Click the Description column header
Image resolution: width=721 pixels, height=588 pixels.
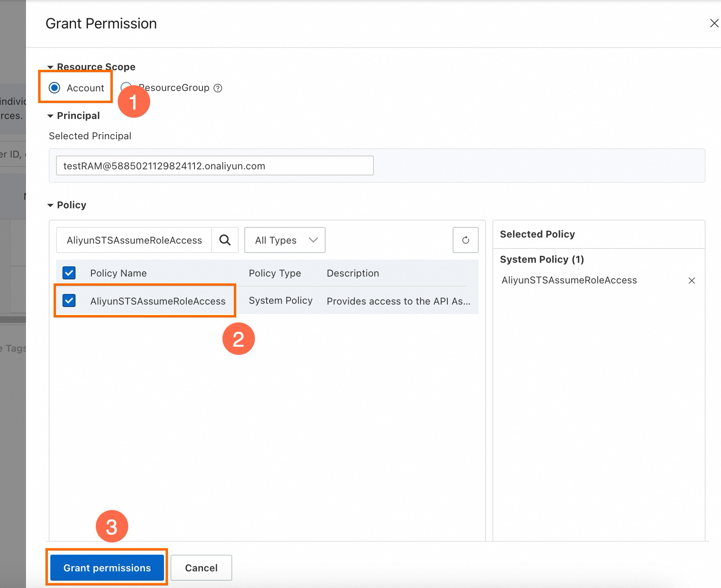[x=353, y=273]
